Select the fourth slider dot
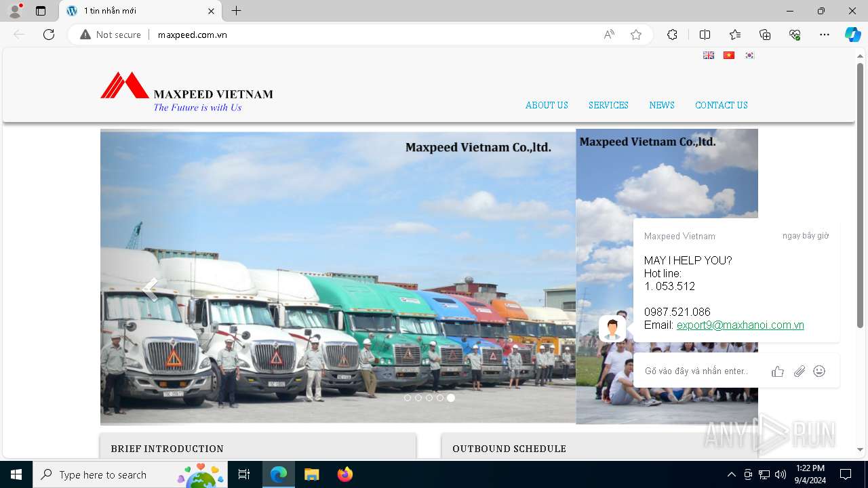 (440, 398)
